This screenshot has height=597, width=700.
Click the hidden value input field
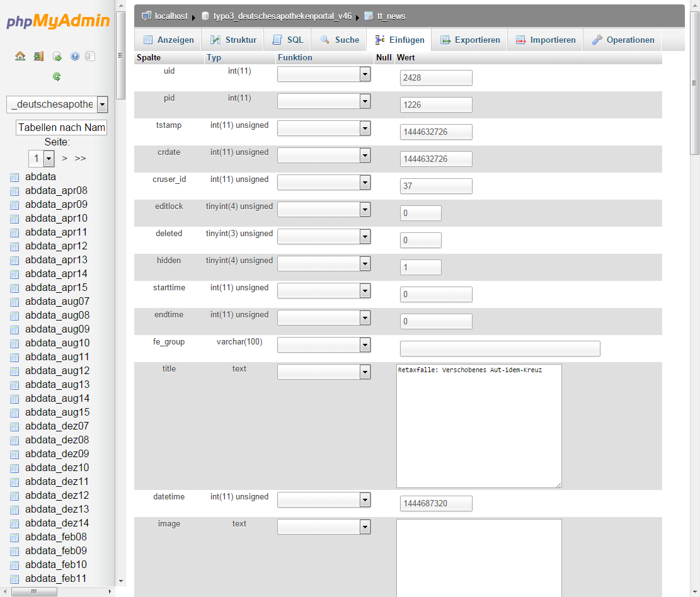[x=420, y=267]
